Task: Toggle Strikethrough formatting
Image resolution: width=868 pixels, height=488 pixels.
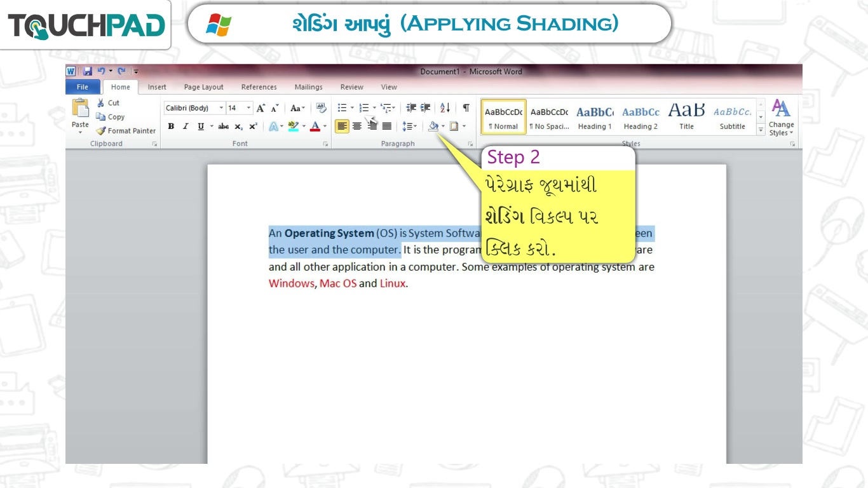Action: click(223, 126)
